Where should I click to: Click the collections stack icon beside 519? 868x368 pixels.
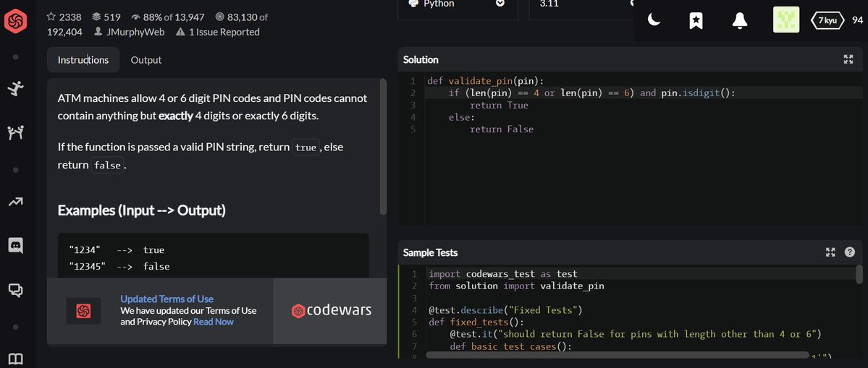(96, 17)
